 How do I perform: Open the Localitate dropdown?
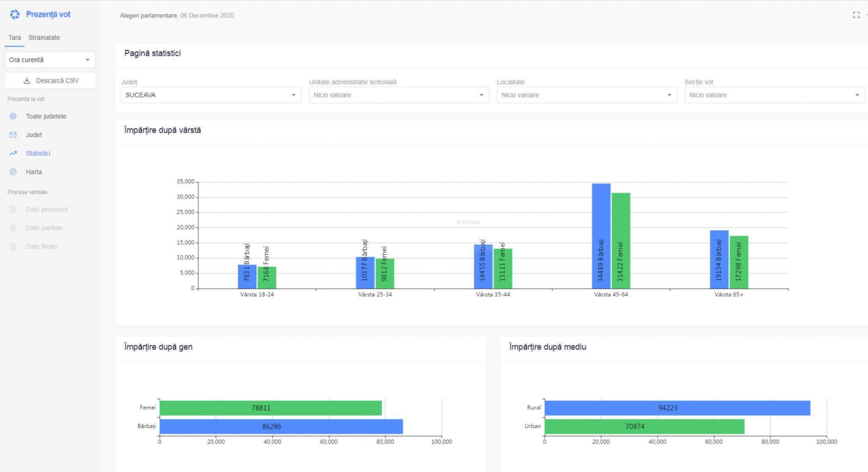[586, 95]
